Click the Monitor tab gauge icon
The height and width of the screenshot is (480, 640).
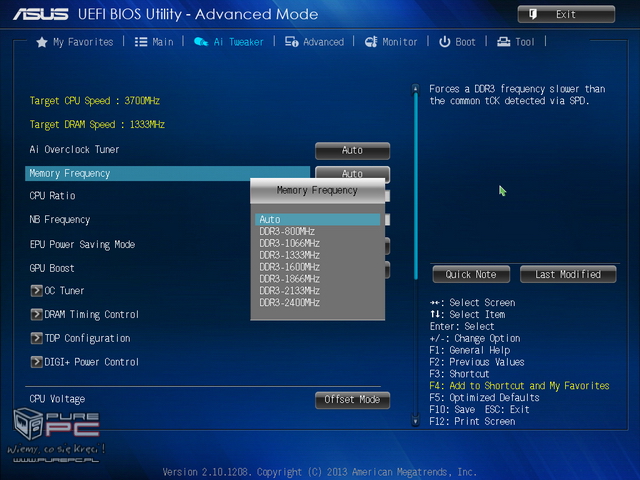(371, 42)
